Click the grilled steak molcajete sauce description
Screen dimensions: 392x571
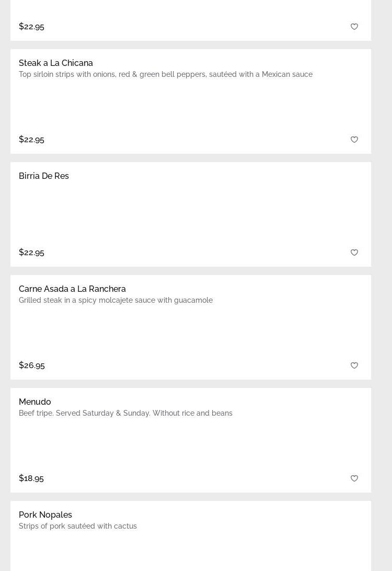click(x=116, y=300)
